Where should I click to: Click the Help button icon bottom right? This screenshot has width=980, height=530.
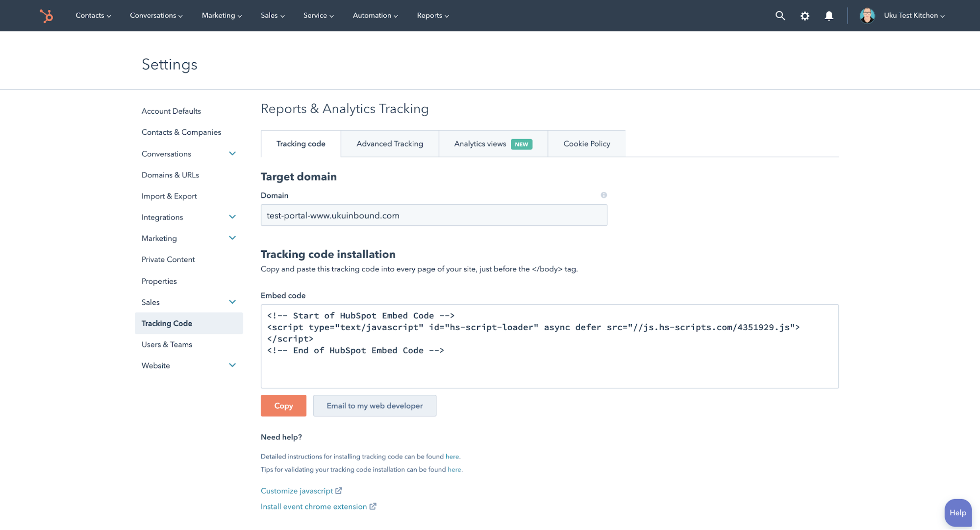(x=956, y=512)
